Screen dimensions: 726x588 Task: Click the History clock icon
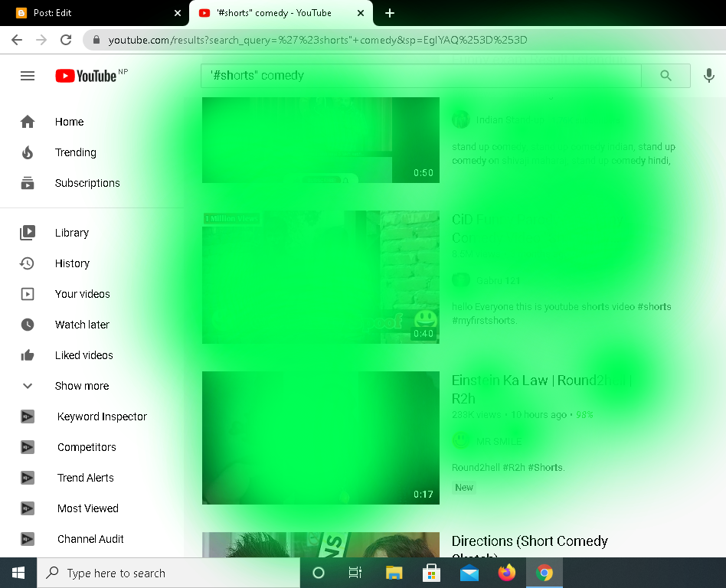pyautogui.click(x=27, y=263)
